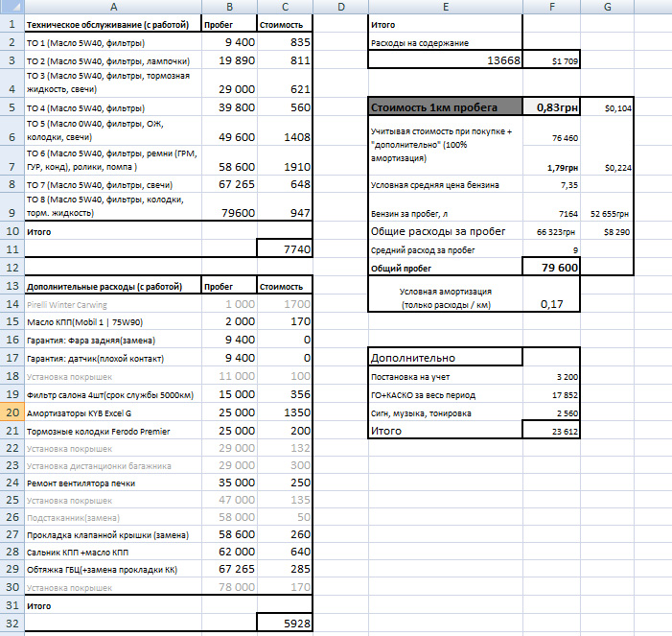672x636 pixels.
Task: Select the column A header
Action: point(111,7)
